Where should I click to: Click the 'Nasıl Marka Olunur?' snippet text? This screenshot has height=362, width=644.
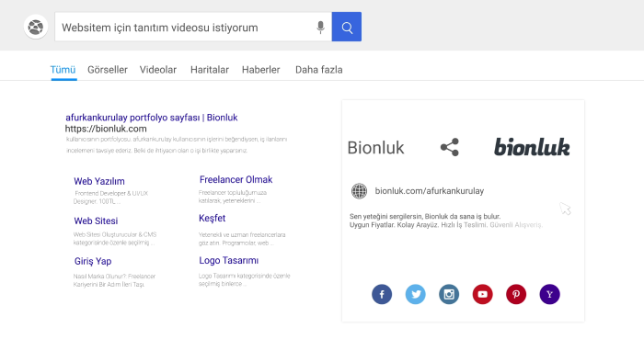pos(115,277)
